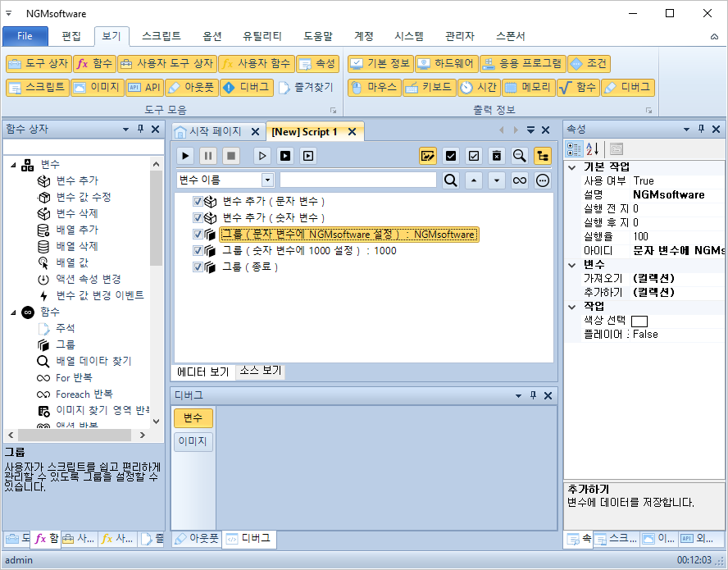Viewport: 728px width, 570px height.
Task: Click the highlighted edit-image icon in the editor toolbar
Action: (428, 156)
